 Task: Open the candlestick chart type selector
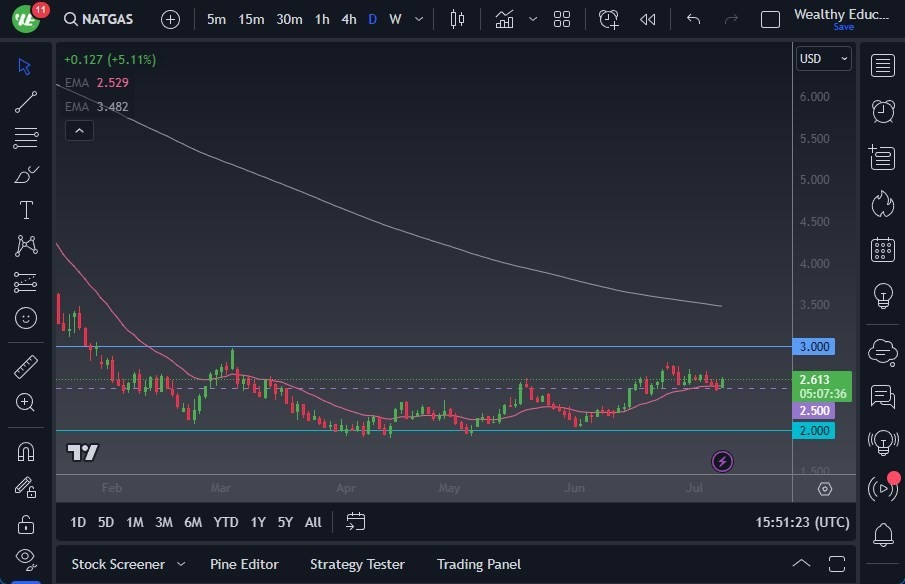click(457, 19)
